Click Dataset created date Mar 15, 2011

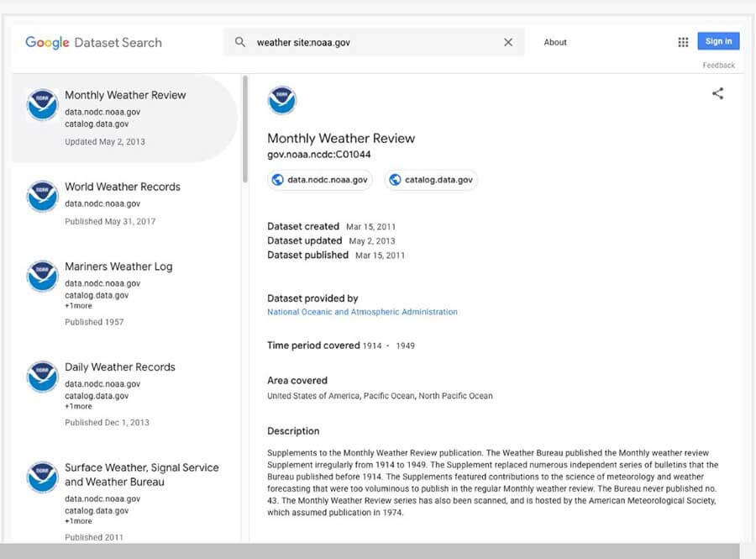tap(370, 227)
